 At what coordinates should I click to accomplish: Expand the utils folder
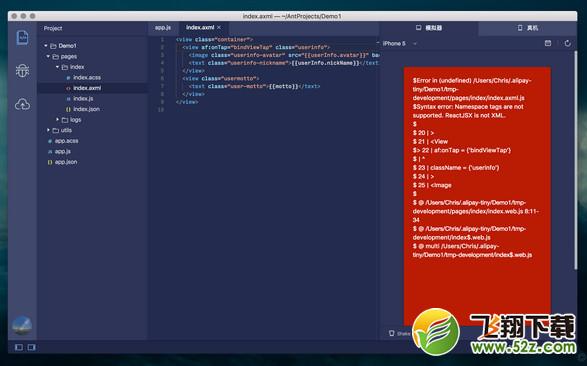(49, 130)
